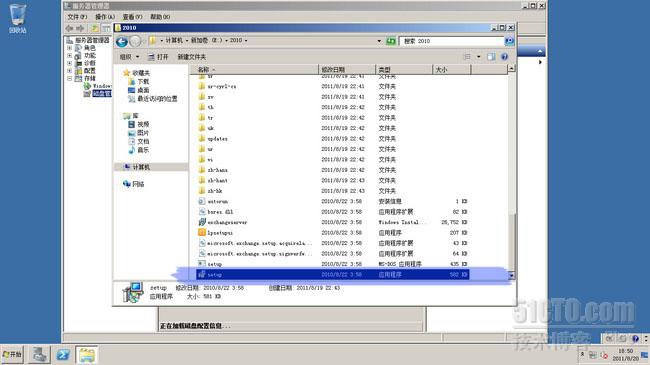The image size is (650, 365).
Task: Click the Server Manager toolbar back arrow
Action: tap(70, 28)
